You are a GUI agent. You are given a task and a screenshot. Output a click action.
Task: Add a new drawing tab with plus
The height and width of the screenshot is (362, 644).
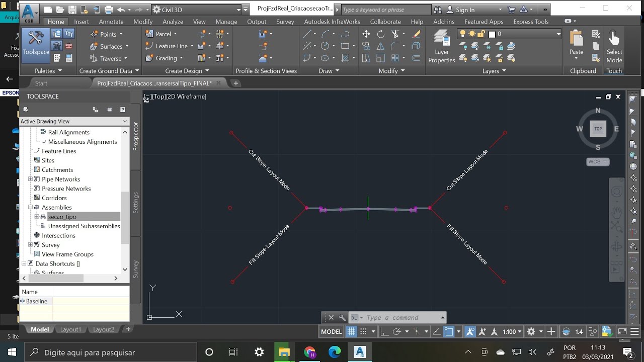235,83
